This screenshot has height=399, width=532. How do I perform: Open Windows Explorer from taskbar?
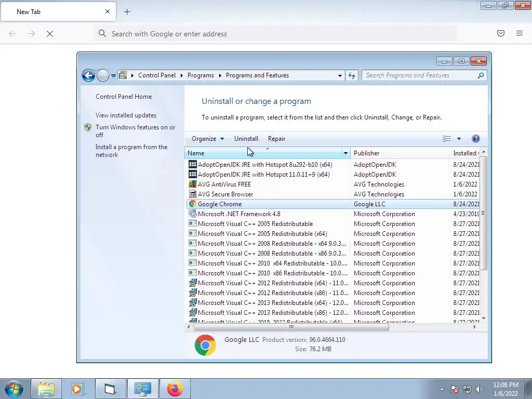46,389
